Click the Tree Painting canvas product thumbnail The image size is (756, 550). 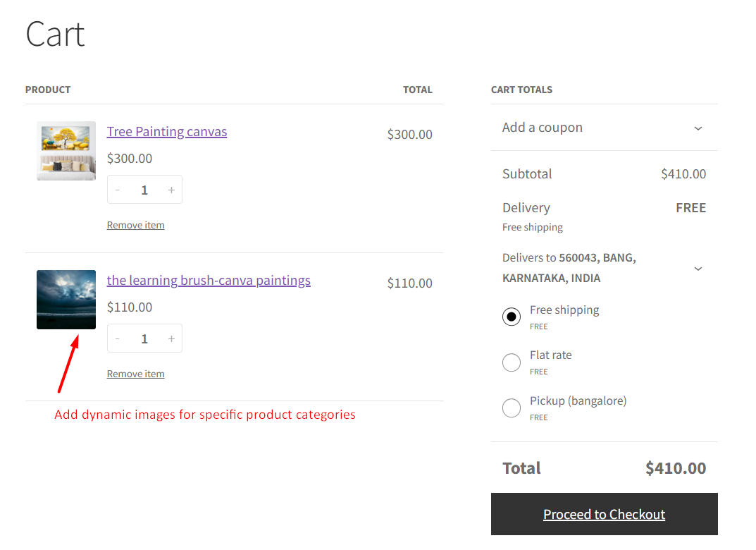(x=66, y=151)
